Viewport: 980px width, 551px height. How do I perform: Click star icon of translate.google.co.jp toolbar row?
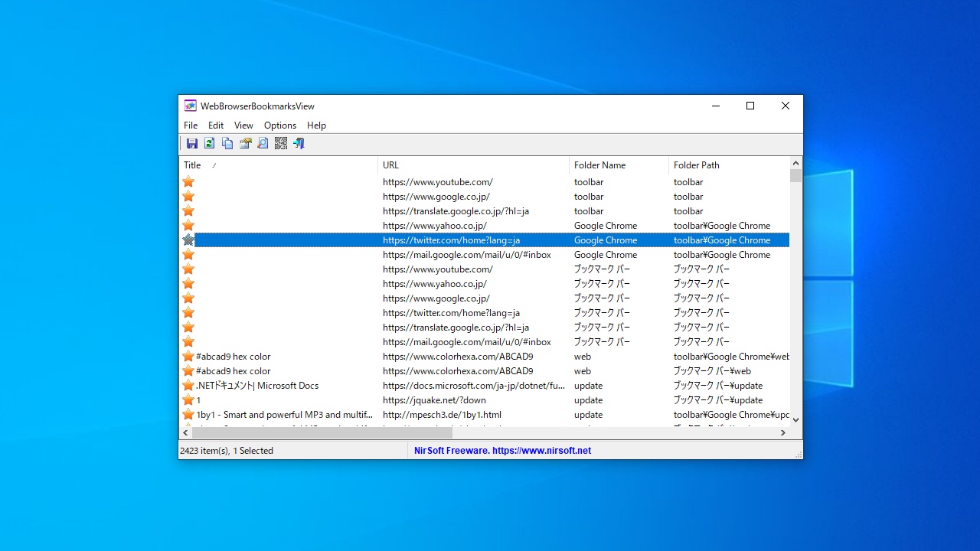point(188,211)
